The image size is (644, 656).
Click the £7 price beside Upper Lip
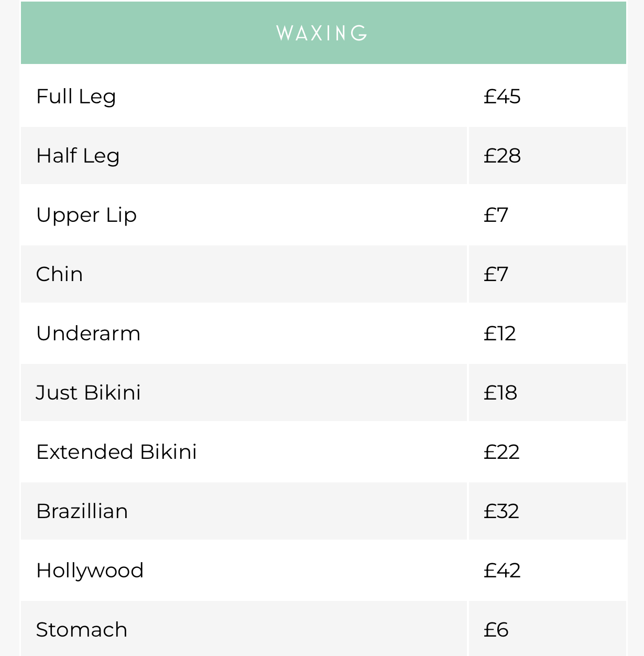coord(496,215)
